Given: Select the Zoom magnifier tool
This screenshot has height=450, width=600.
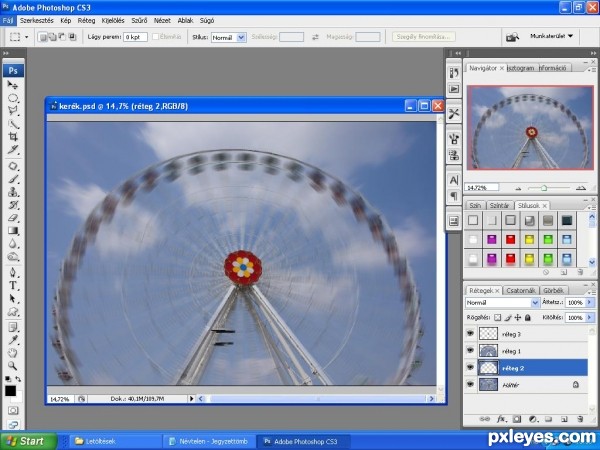Looking at the screenshot, I should coord(13,366).
